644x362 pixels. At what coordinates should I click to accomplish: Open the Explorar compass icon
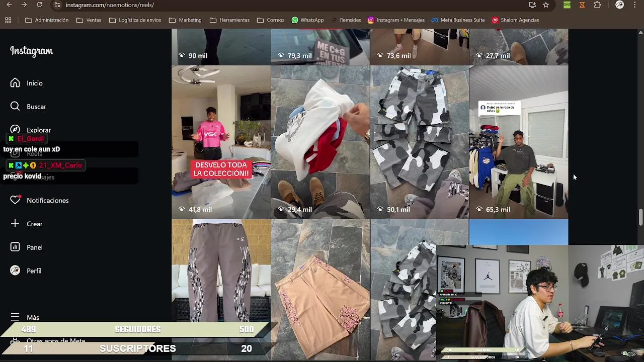(x=15, y=130)
